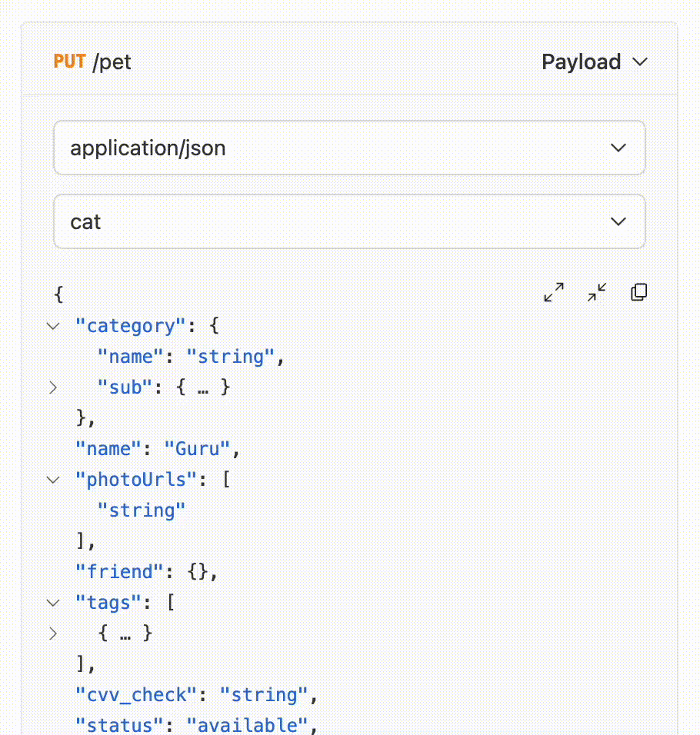The height and width of the screenshot is (735, 700).
Task: Click the "Guru" name value
Action: pyautogui.click(x=203, y=449)
